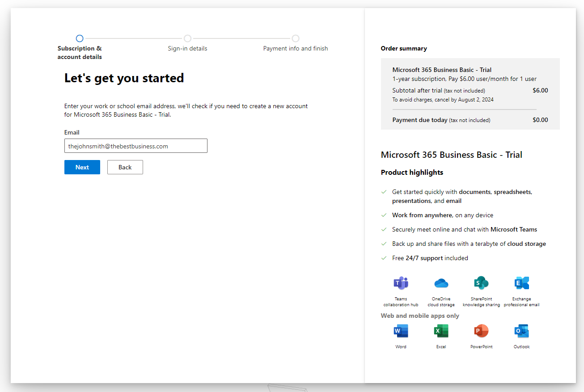
Task: Click the Next button
Action: [x=82, y=167]
